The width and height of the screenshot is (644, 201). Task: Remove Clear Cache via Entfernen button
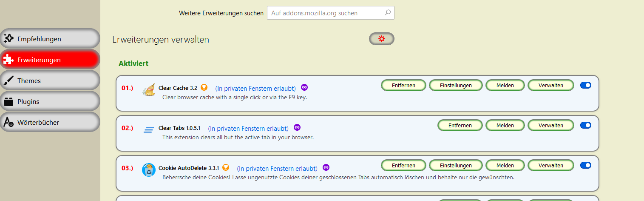tap(403, 85)
